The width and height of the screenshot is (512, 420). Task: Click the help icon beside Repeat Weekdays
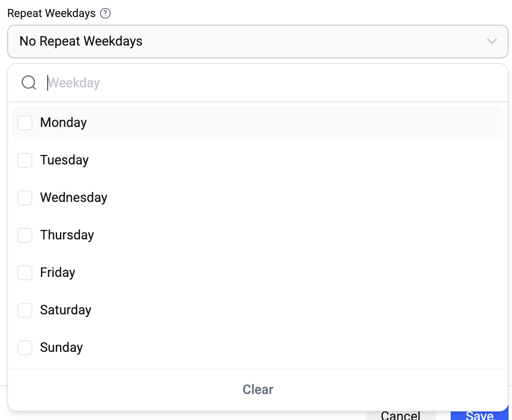click(x=105, y=14)
